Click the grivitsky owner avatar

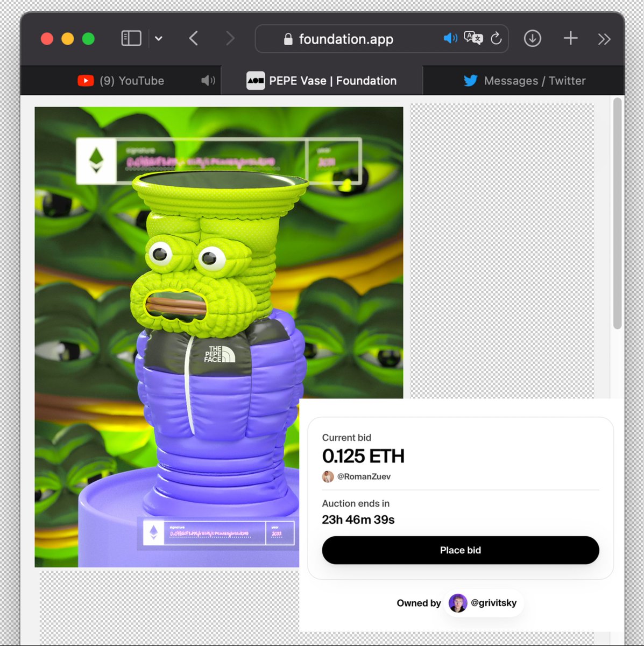458,603
